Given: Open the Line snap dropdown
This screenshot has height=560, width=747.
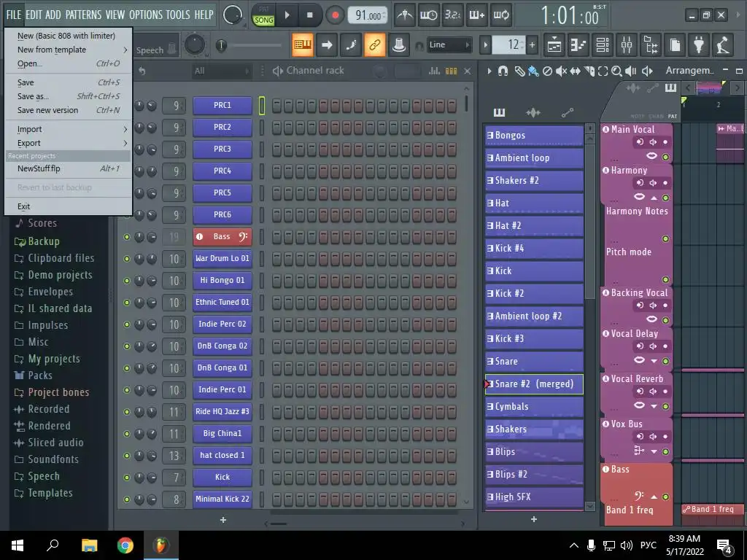Looking at the screenshot, I should [x=449, y=44].
